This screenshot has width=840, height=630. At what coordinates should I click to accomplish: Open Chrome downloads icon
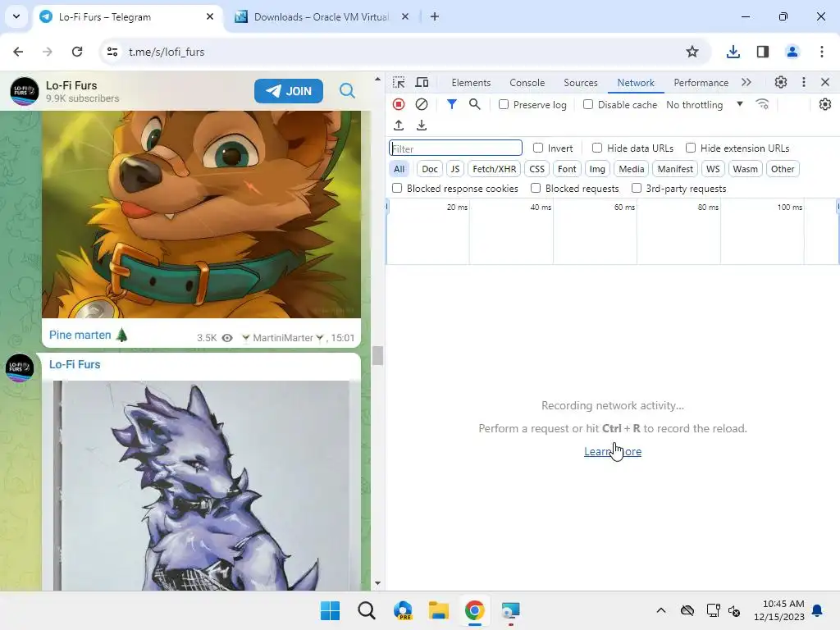(733, 52)
